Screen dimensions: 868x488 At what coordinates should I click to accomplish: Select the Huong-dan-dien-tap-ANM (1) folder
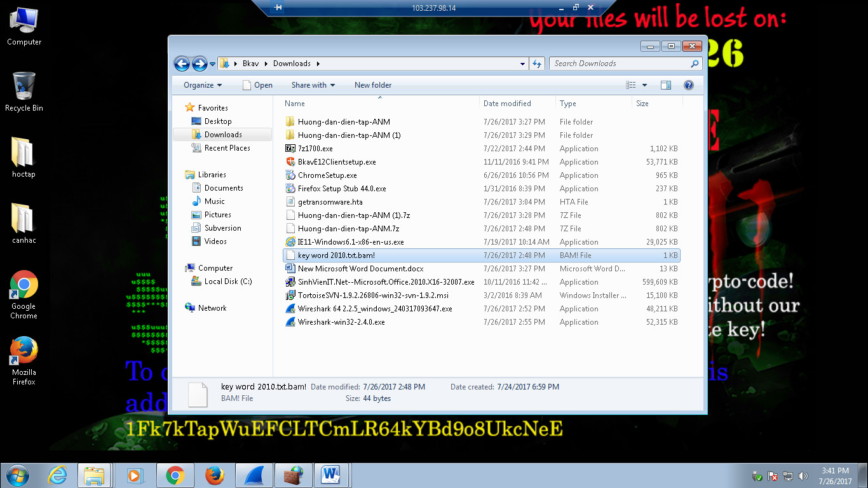(x=482, y=135)
